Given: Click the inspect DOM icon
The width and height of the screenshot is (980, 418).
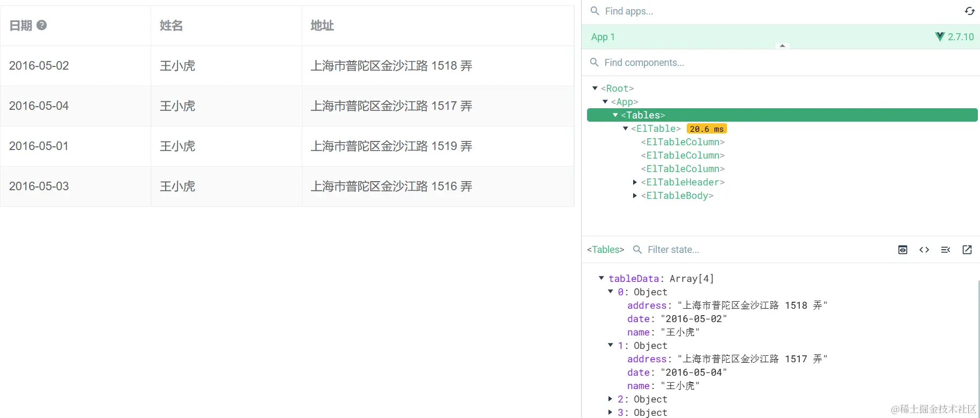Looking at the screenshot, I should coord(946,250).
